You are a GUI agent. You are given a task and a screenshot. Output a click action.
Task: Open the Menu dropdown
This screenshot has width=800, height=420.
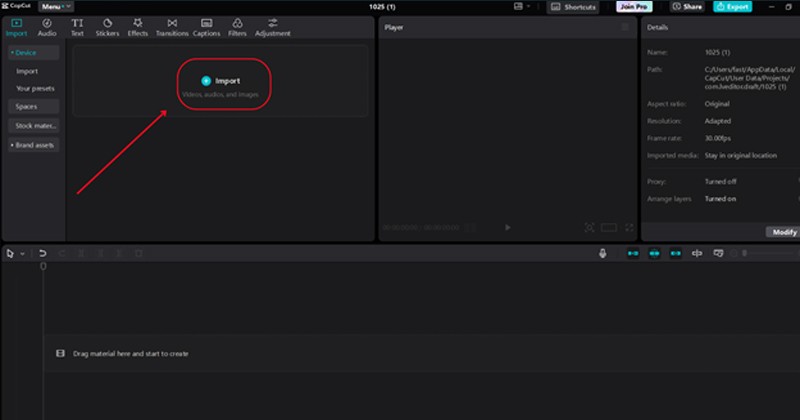(55, 7)
